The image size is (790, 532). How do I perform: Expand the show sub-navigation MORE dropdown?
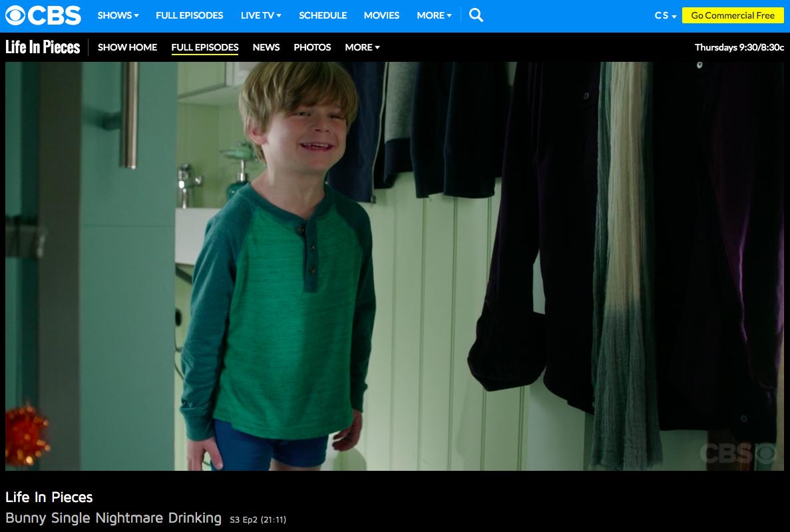pos(362,47)
